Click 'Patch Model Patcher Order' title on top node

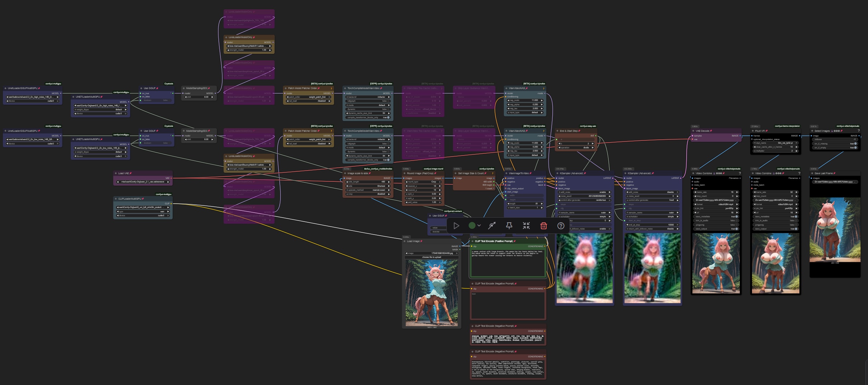[302, 88]
